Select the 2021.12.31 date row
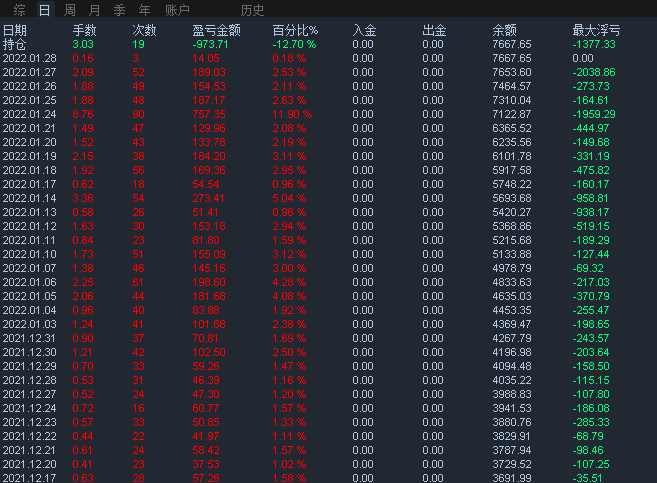Viewport: 657px width, 483px height. [x=29, y=338]
